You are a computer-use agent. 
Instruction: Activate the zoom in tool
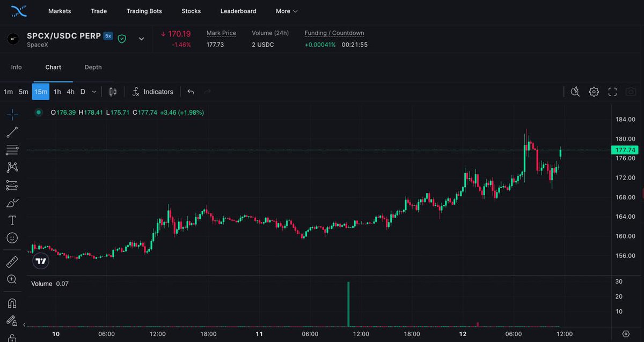(12, 279)
